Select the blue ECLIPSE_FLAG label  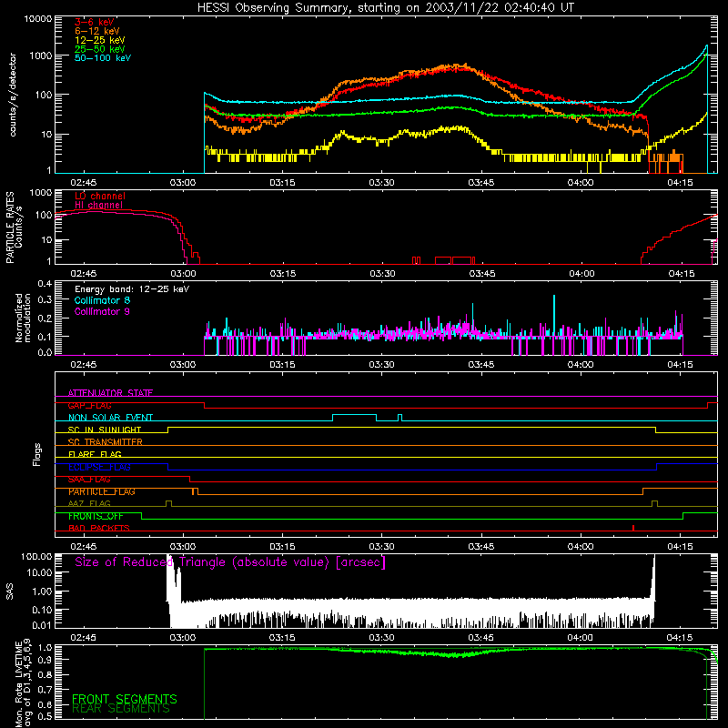pyautogui.click(x=99, y=467)
